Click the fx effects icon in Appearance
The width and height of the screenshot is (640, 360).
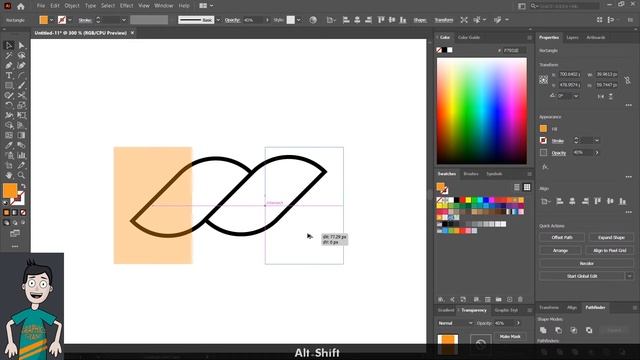545,167
